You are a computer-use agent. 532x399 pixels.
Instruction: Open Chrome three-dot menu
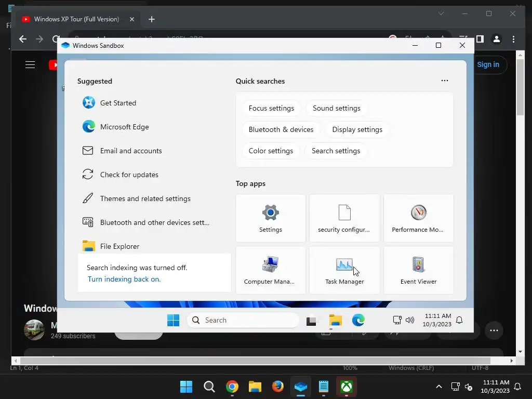tap(513, 39)
